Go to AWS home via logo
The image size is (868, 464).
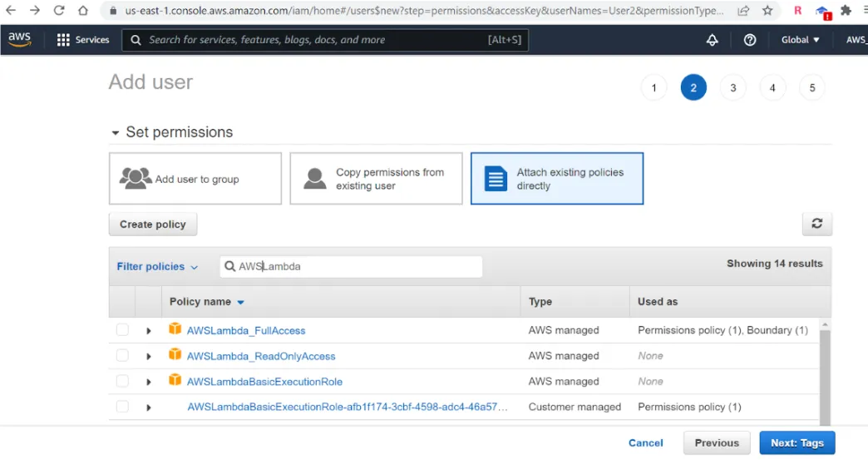click(19, 39)
